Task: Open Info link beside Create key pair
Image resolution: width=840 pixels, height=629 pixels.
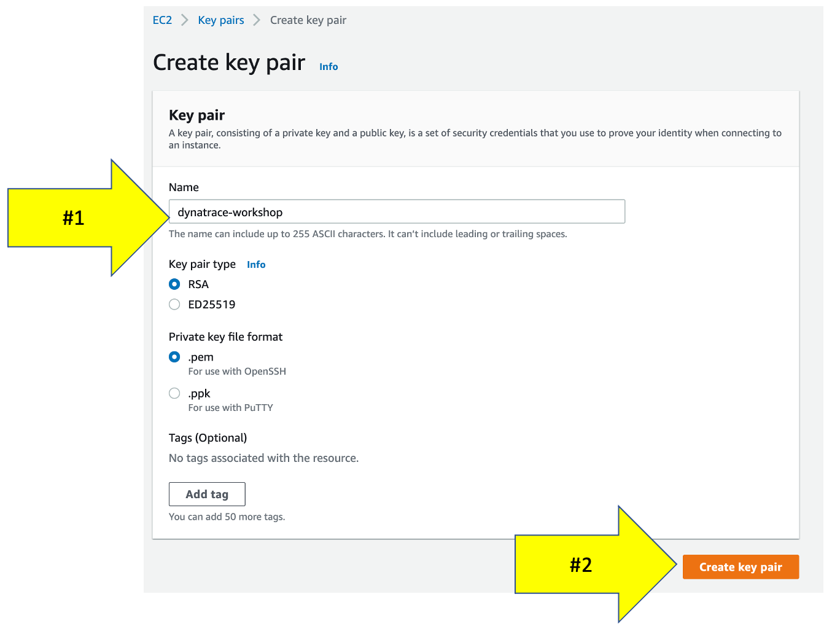Action: [329, 67]
